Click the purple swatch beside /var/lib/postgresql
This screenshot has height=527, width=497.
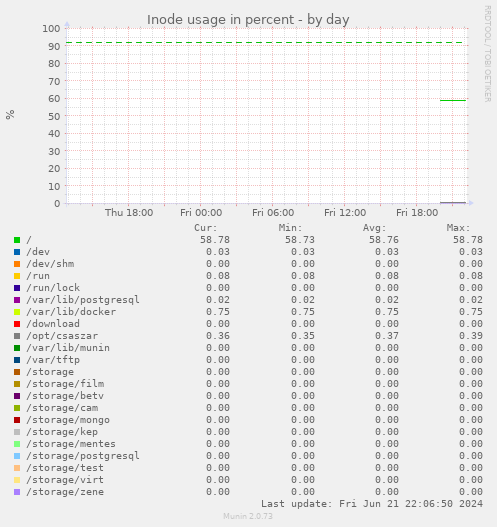tap(17, 300)
